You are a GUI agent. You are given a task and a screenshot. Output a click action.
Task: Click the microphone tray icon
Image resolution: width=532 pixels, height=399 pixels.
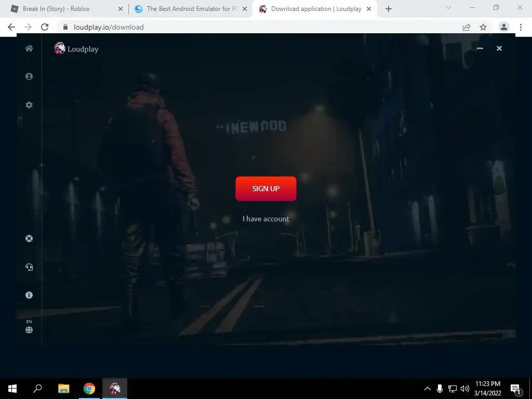pyautogui.click(x=440, y=389)
